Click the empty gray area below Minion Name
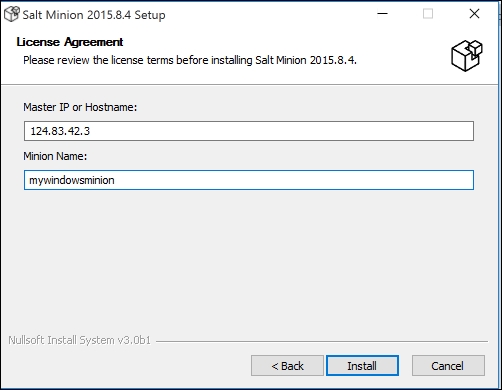 coord(249,260)
